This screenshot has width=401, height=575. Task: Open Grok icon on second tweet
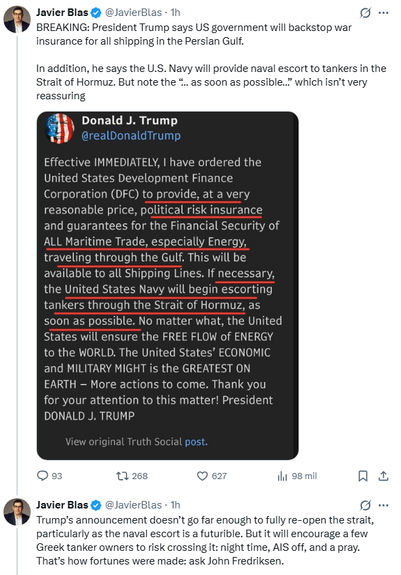click(x=365, y=505)
